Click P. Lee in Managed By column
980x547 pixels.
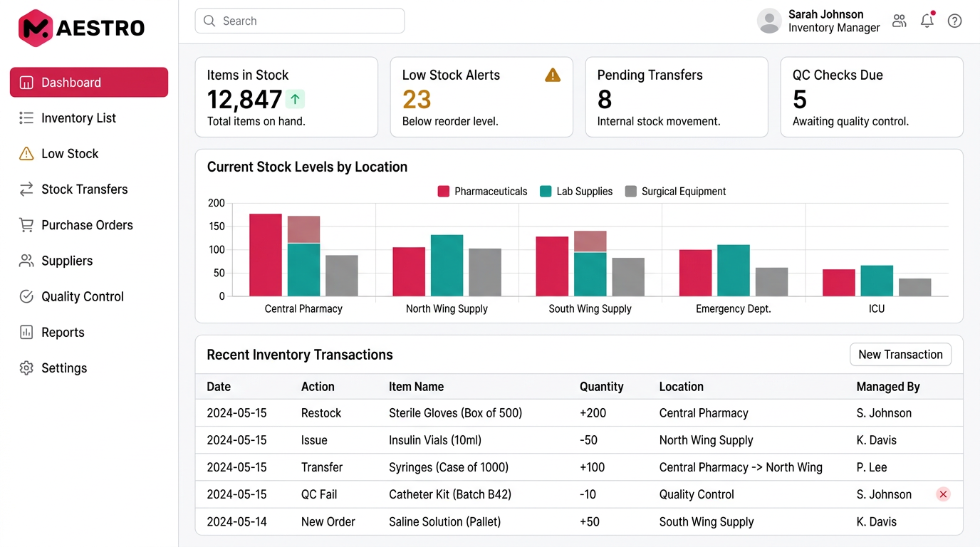(872, 467)
